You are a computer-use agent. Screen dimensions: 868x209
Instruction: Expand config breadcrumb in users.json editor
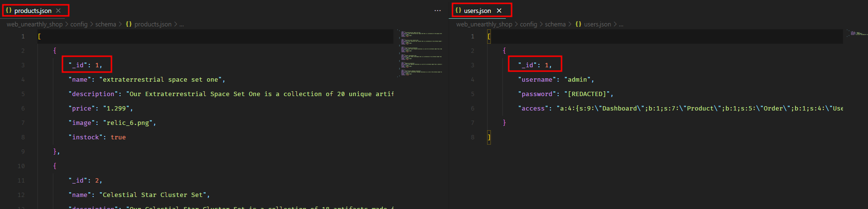528,24
